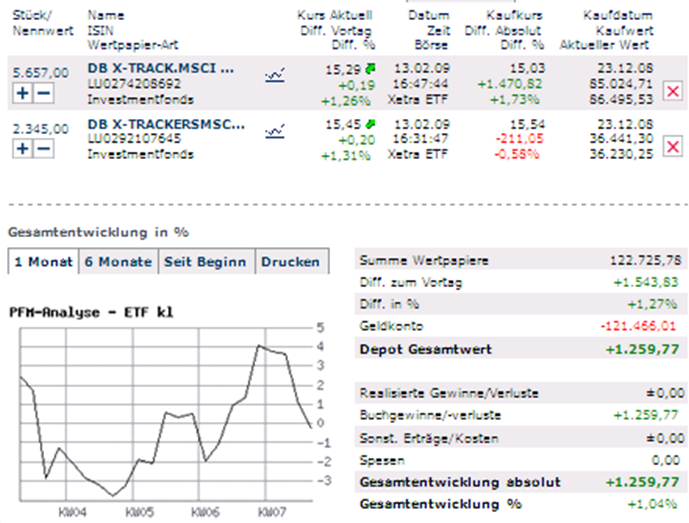
Task: Switch to the Seit Beginn tab
Action: pos(205,262)
